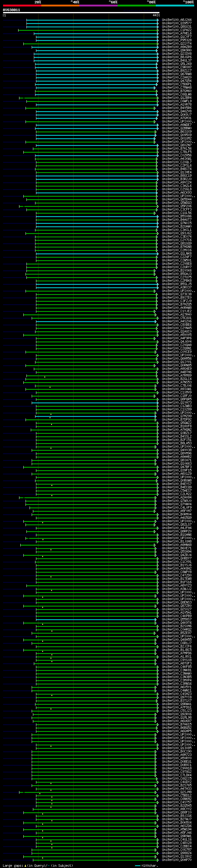
Task: Select the UniRef100_B0KMX4 label
Action: 176,822
